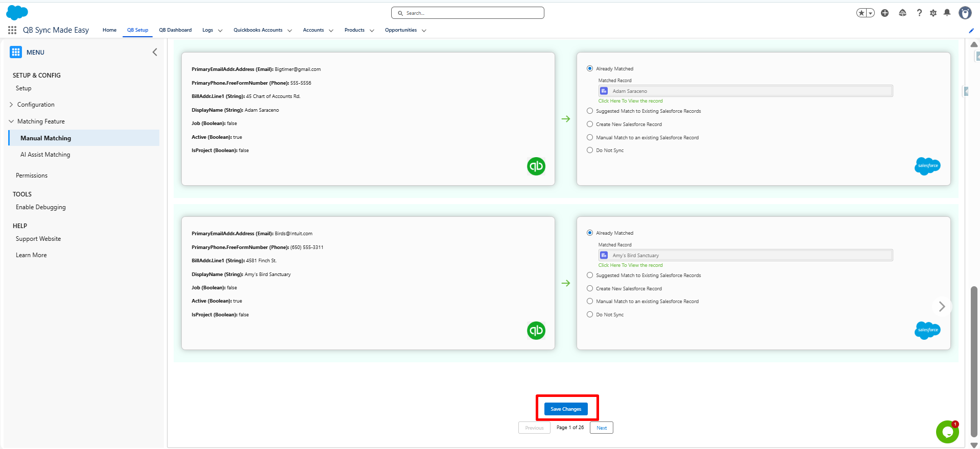The width and height of the screenshot is (980, 449).
Task: Open the Accounts tab dropdown chevron
Action: tap(331, 31)
